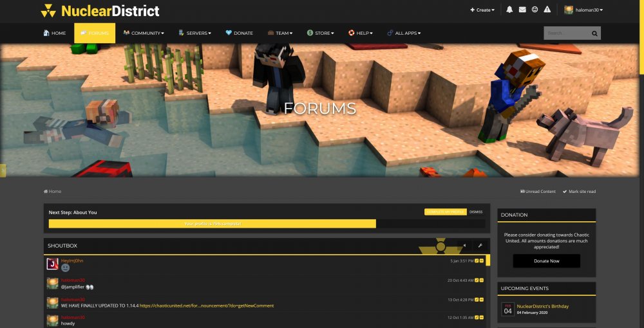Image resolution: width=644 pixels, height=328 pixels.
Task: Click the "howdy" shout text
Action: pyautogui.click(x=68, y=323)
